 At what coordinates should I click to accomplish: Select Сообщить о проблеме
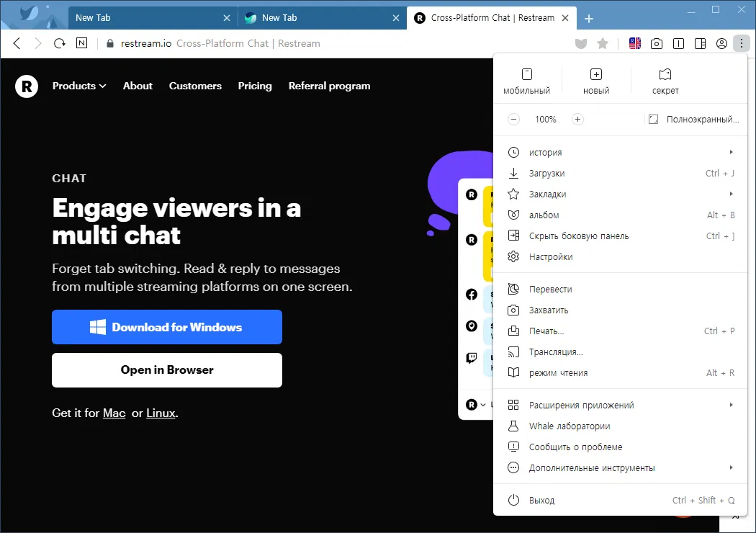pyautogui.click(x=621, y=447)
